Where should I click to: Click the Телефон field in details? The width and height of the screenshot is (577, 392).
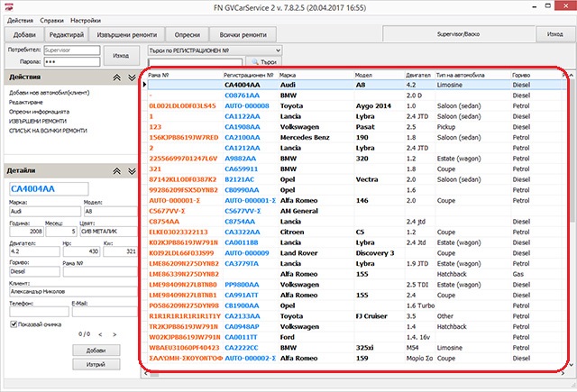(x=39, y=312)
